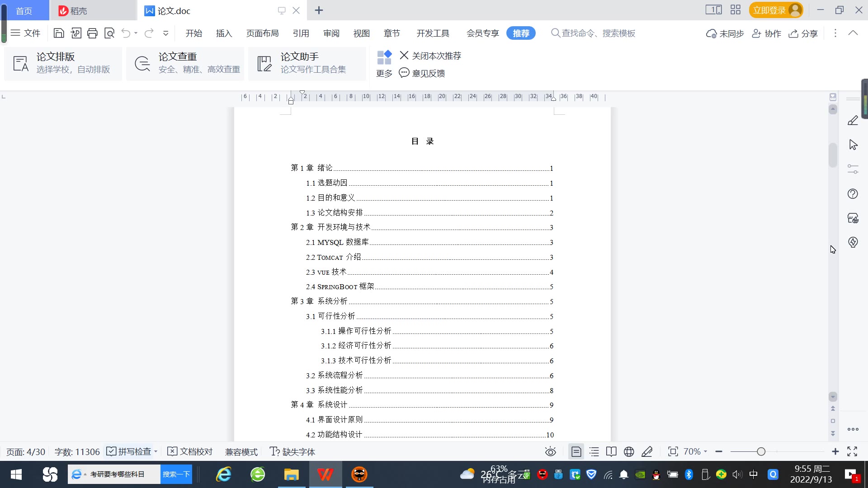Open the Windows Start menu

click(16, 474)
